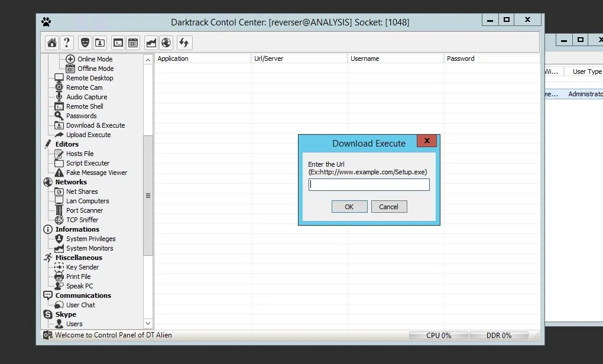The image size is (603, 364).
Task: Open Hosts File editor
Action: (x=80, y=154)
